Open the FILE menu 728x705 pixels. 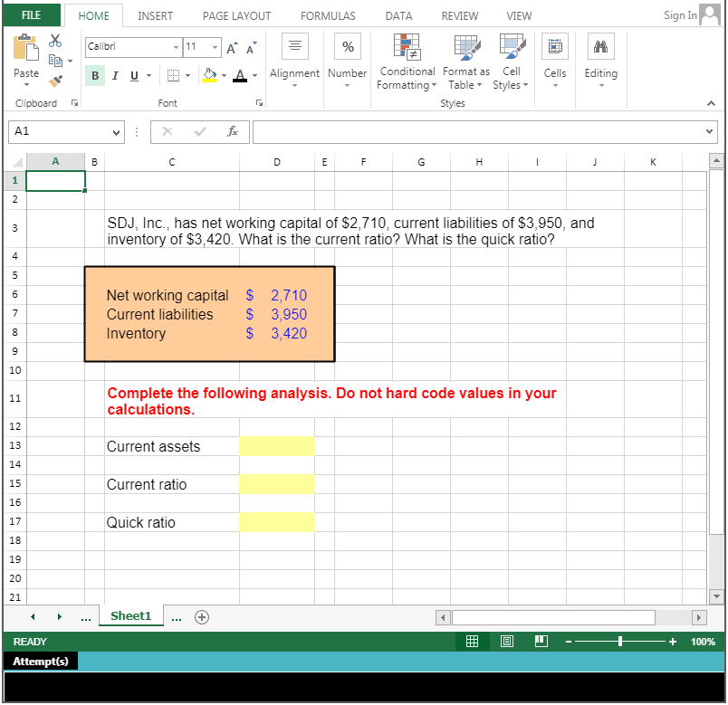(x=32, y=15)
